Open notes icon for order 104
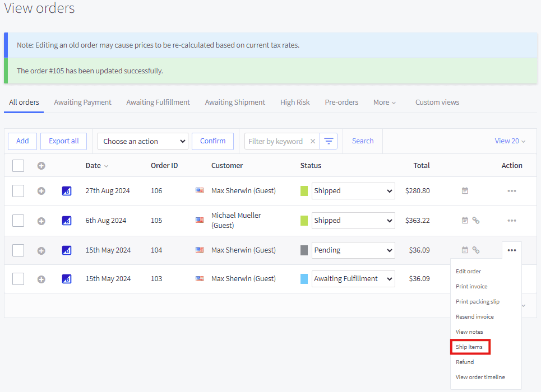541x392 pixels. [x=465, y=250]
